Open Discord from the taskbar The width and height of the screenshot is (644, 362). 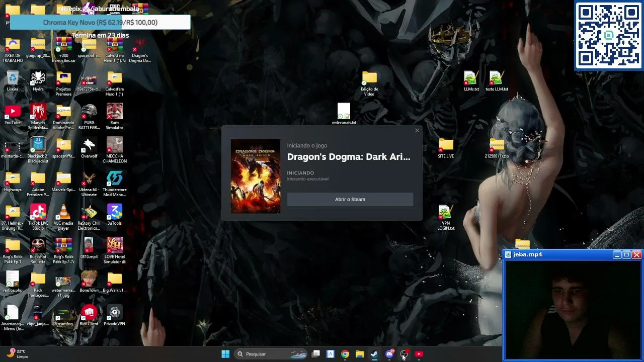(389, 354)
